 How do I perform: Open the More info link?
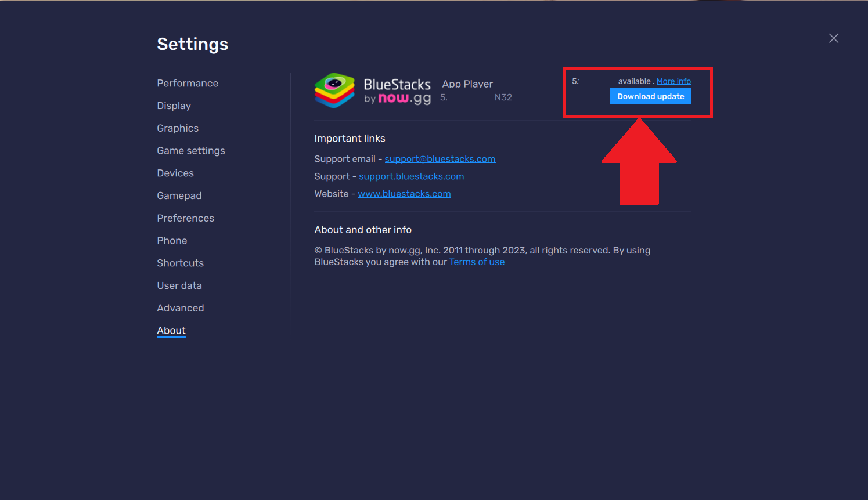pyautogui.click(x=673, y=81)
